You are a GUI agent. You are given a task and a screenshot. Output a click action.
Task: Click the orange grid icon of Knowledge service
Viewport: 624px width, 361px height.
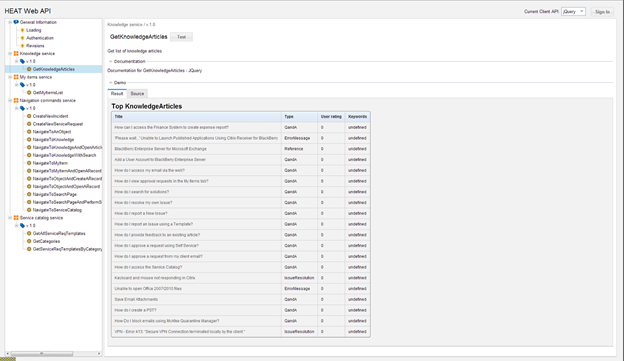[16, 53]
